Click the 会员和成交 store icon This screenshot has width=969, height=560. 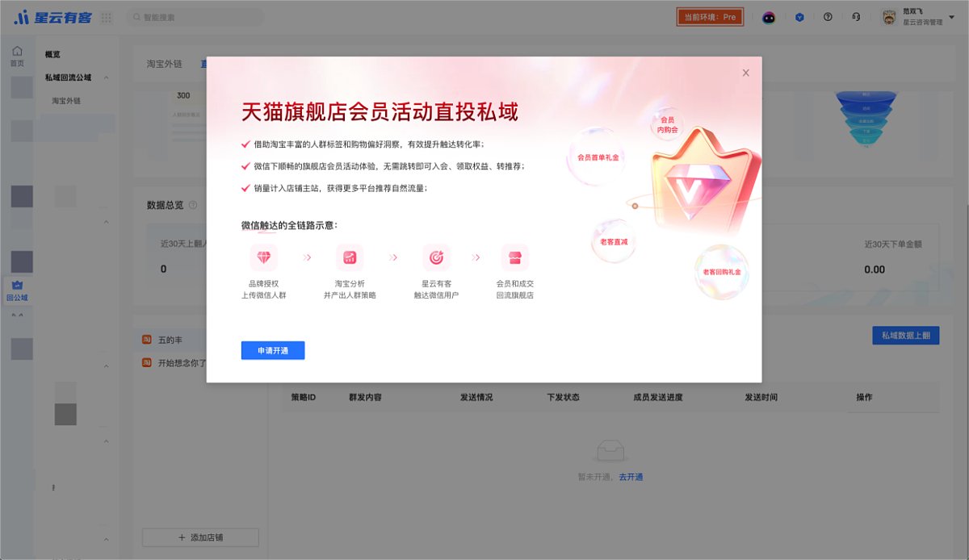(514, 257)
